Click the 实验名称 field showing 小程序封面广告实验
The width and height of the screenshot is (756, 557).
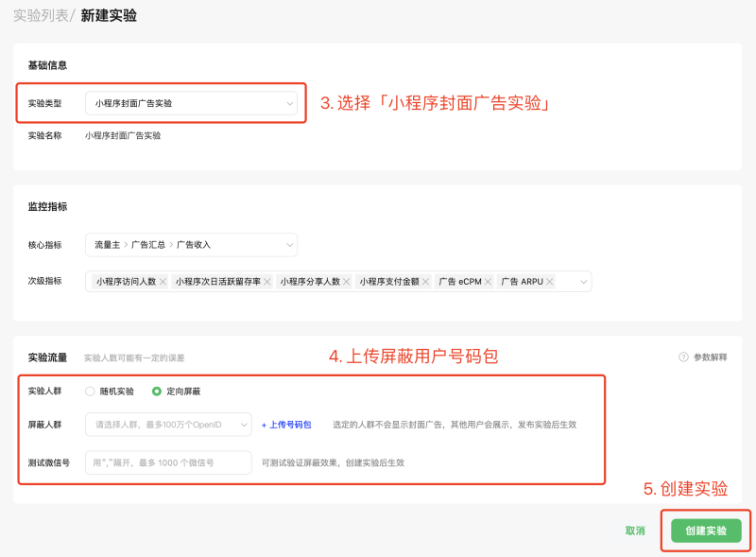point(126,136)
